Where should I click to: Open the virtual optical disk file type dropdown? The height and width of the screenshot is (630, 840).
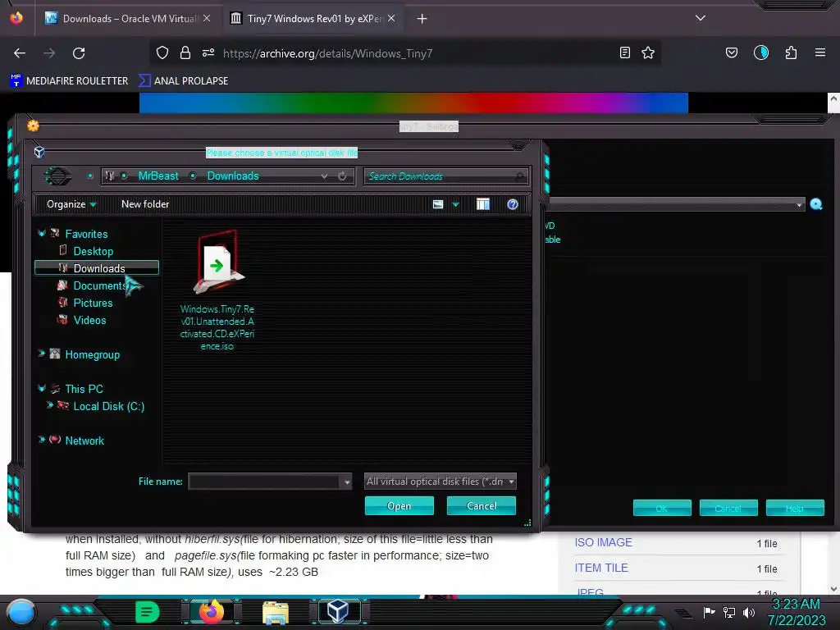pyautogui.click(x=441, y=482)
